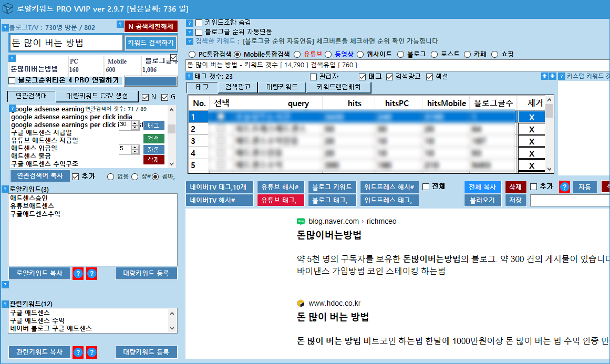The image size is (610, 364).
Task: Click help icon beside 관련키워드(12) heading
Action: point(5,304)
